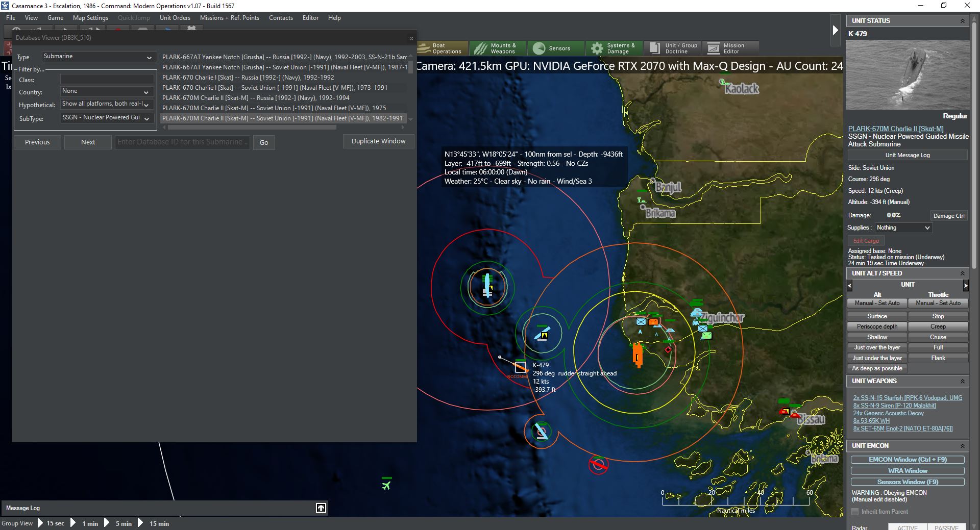Select the red circled contact south of coast
The height and width of the screenshot is (530, 980).
point(598,465)
